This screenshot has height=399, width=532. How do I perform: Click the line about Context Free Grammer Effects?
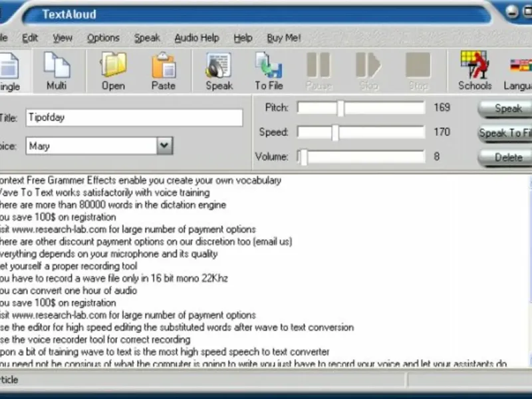pyautogui.click(x=140, y=180)
